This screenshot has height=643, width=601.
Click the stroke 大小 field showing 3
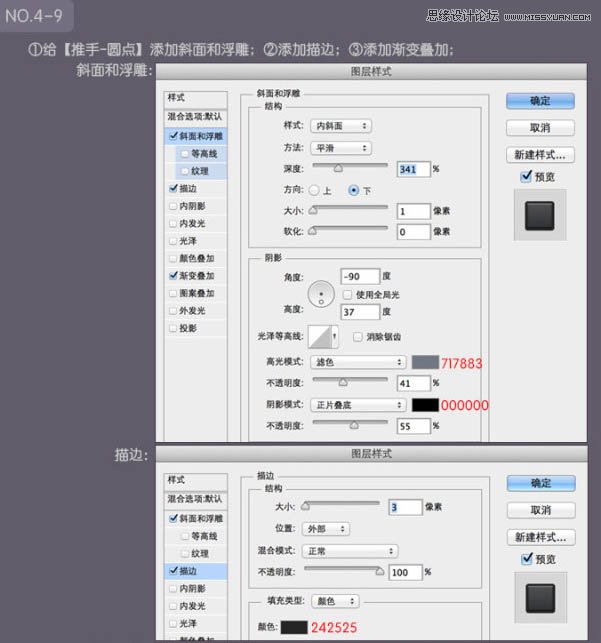pos(405,507)
